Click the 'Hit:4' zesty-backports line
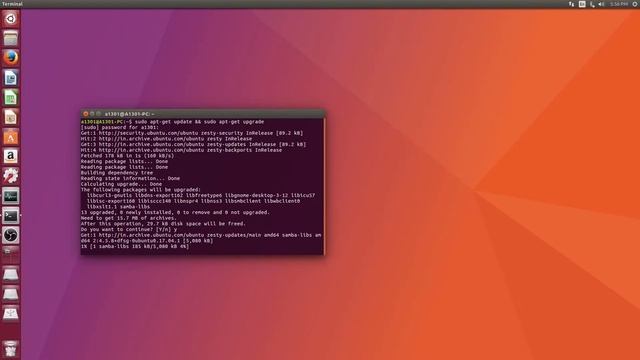The height and width of the screenshot is (360, 640). [181, 150]
